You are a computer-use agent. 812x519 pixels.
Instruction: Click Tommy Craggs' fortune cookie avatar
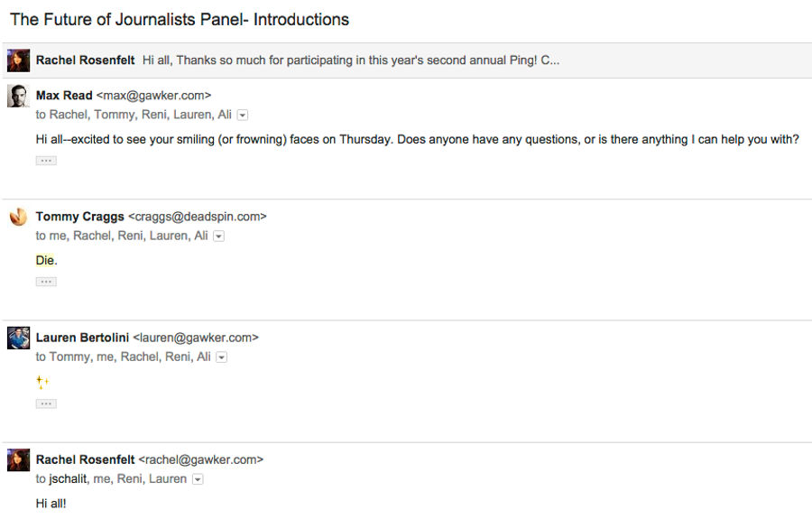18,217
